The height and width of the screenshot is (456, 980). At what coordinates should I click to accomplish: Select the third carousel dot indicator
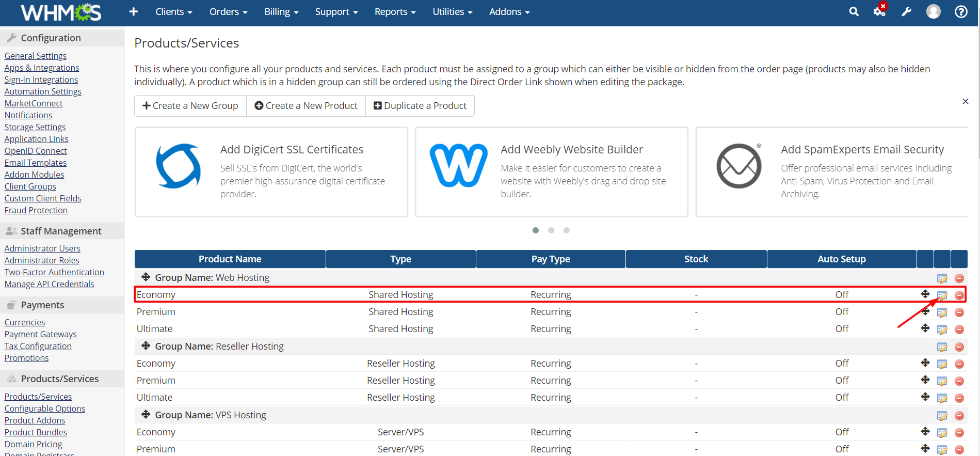tap(567, 230)
